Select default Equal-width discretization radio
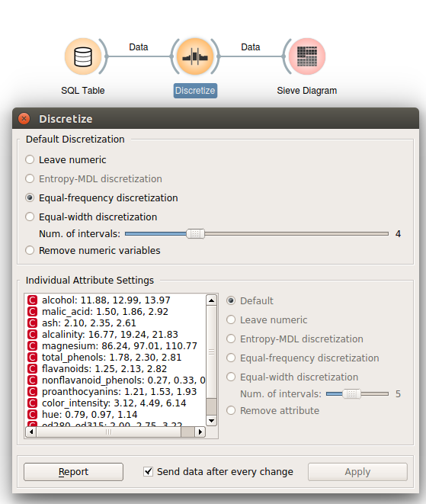This screenshot has height=504, width=426. [30, 217]
